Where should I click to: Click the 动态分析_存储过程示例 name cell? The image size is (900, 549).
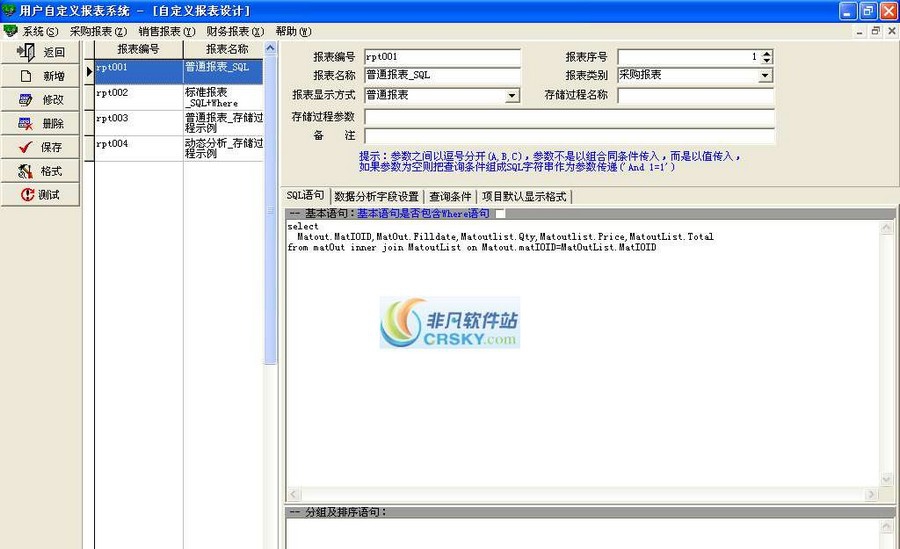pos(223,148)
